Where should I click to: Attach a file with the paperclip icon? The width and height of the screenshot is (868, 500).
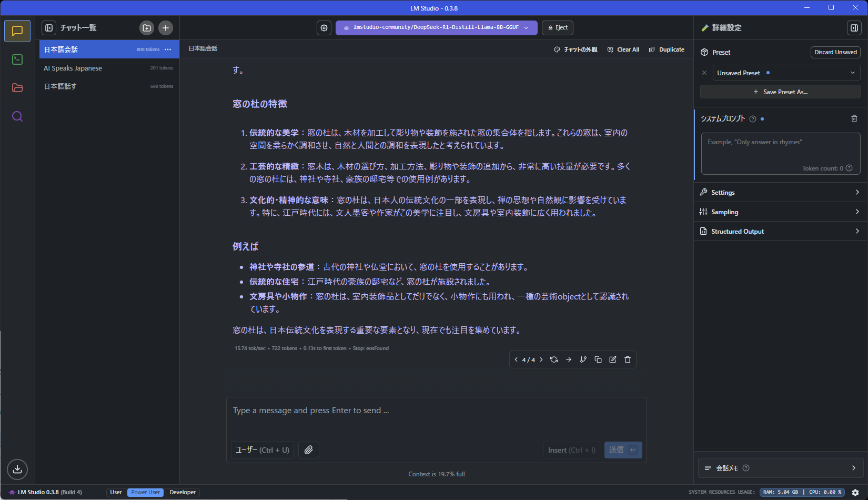pyautogui.click(x=309, y=450)
